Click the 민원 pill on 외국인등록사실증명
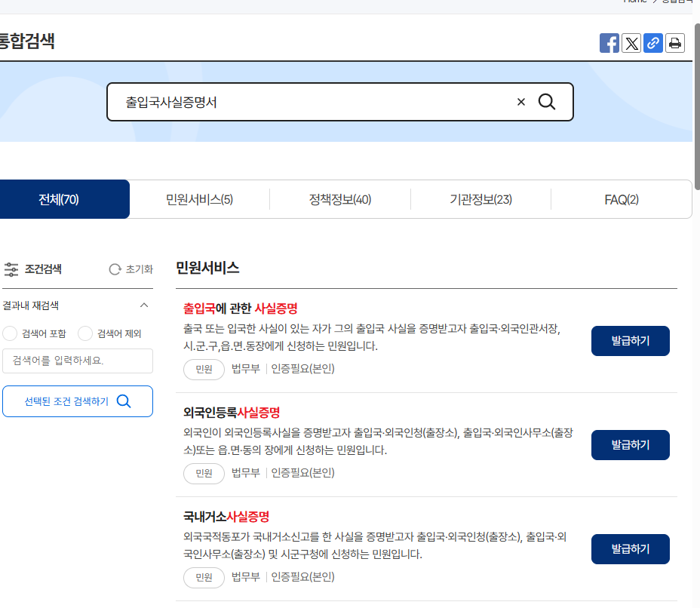This screenshot has height=608, width=700. pos(204,473)
